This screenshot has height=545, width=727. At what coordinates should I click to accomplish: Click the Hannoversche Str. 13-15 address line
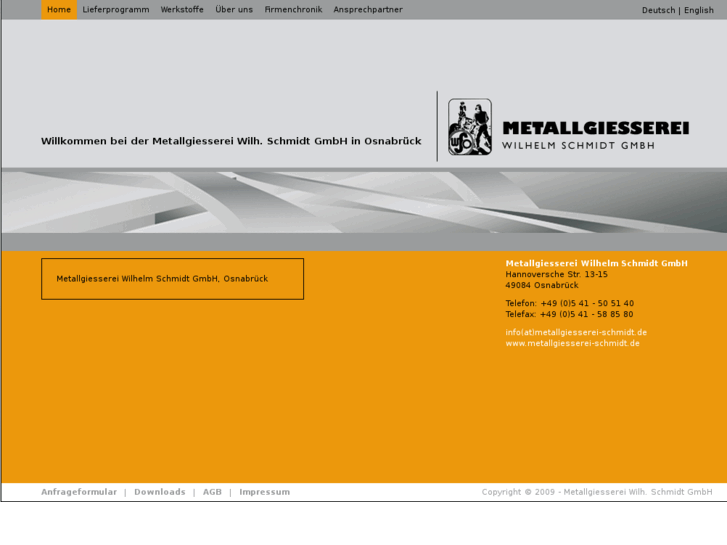(x=556, y=274)
